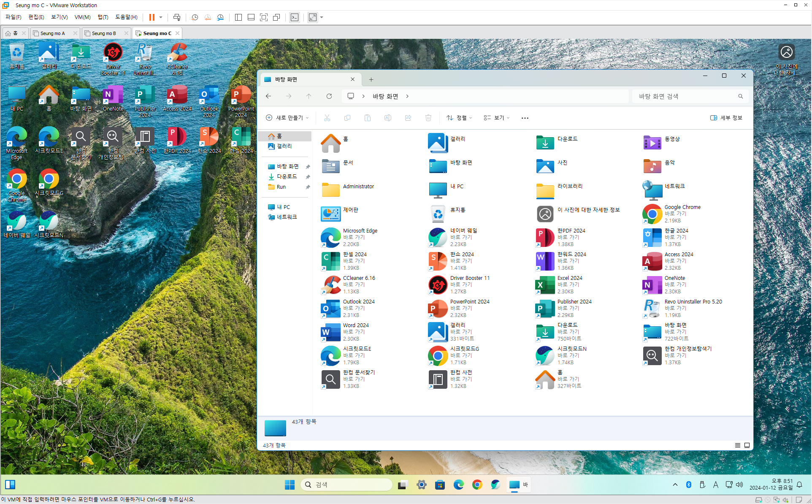Add new Explorer tab with plus button
Screen dimensions: 812x504
[x=371, y=79]
